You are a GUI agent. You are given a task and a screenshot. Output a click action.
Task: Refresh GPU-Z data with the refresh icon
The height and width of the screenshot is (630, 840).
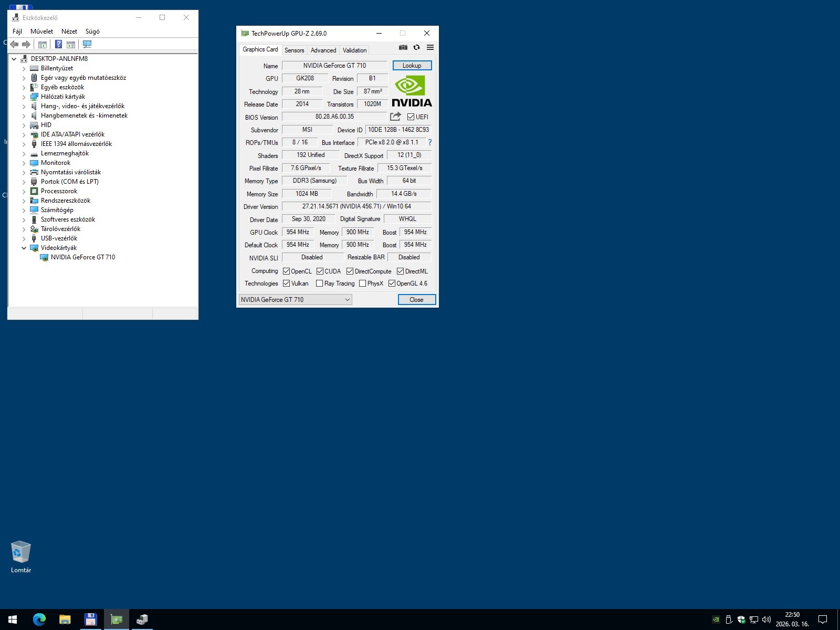pyautogui.click(x=417, y=47)
